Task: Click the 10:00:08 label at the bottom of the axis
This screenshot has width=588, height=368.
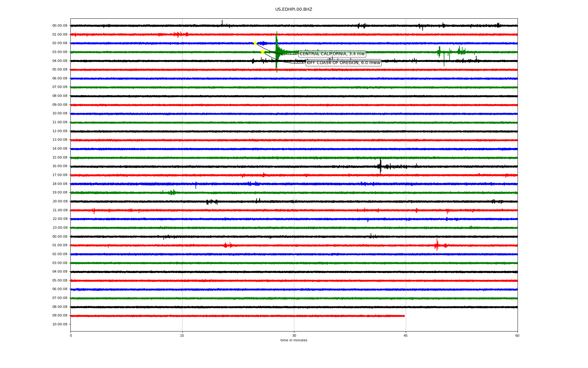Action: tap(60, 324)
